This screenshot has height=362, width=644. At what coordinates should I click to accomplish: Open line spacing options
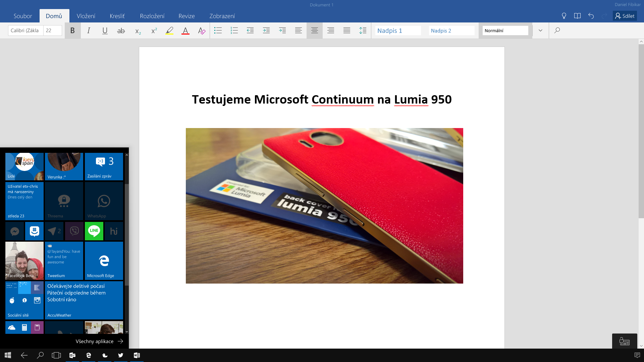coord(363,31)
